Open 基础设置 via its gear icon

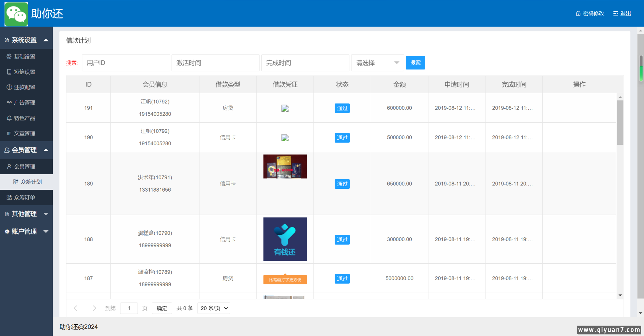(9, 57)
